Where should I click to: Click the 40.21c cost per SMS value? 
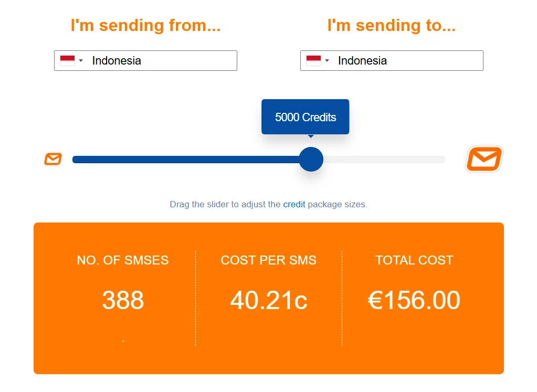click(x=269, y=300)
